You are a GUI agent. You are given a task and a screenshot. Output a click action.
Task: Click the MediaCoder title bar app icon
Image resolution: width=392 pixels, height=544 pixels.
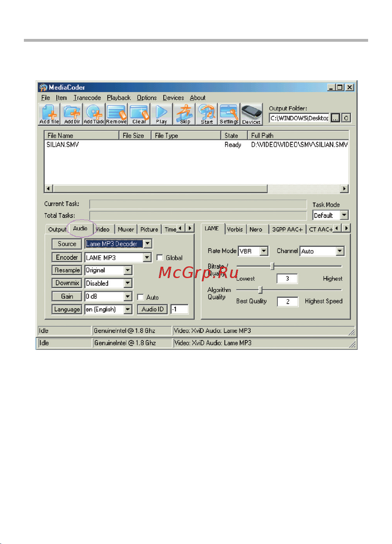(x=43, y=87)
